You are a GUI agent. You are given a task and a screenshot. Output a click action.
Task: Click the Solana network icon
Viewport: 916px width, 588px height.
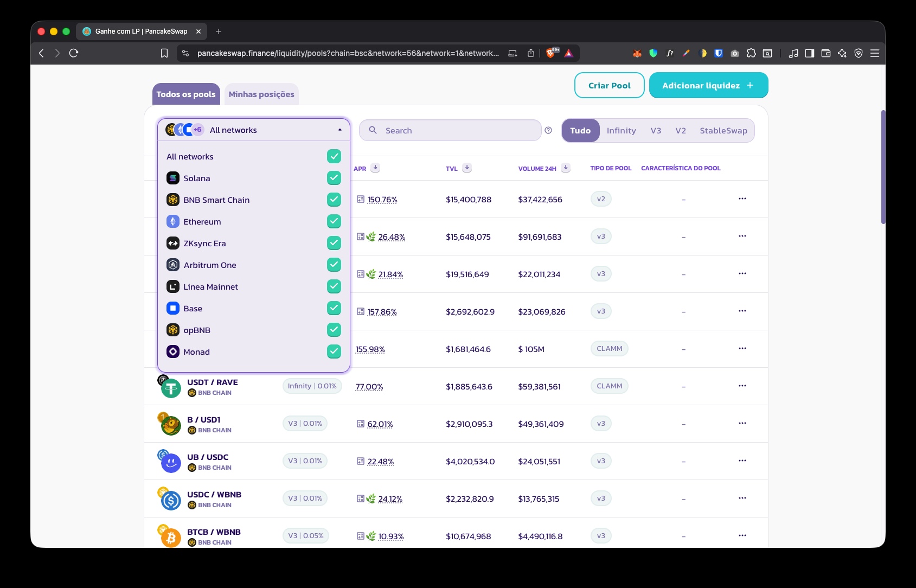click(173, 178)
